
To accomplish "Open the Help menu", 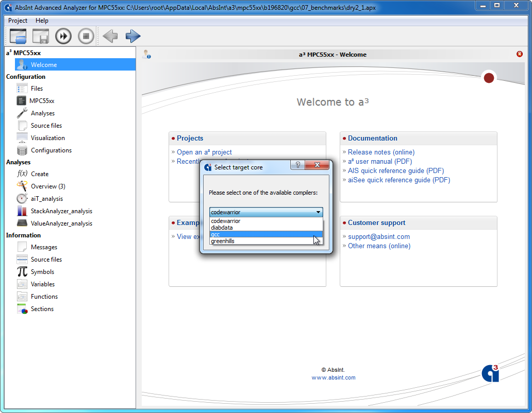I will click(x=42, y=21).
